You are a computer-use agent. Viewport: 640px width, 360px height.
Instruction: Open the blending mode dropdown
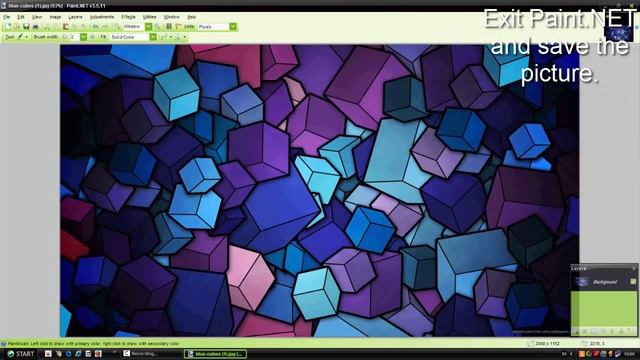coord(181,37)
